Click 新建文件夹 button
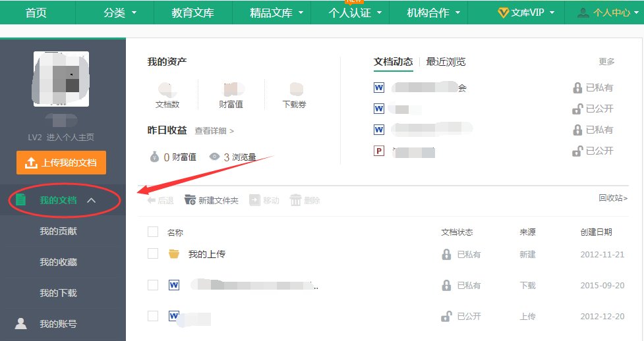Viewport: 644px width, 341px height. click(212, 200)
